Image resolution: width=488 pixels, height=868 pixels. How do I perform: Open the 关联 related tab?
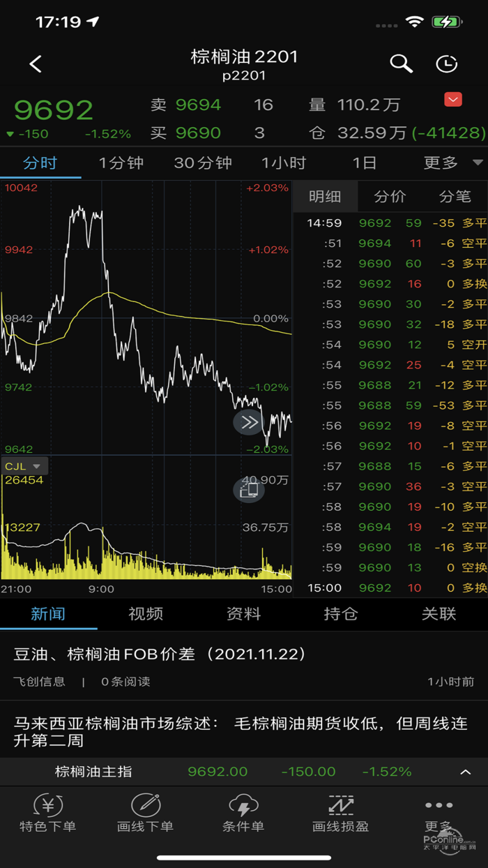(x=439, y=614)
